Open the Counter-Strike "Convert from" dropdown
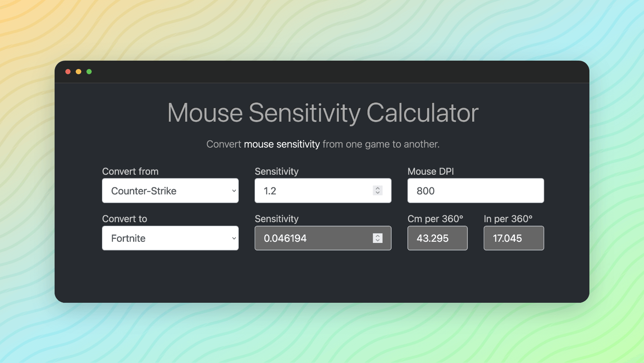The image size is (644, 363). (x=170, y=191)
